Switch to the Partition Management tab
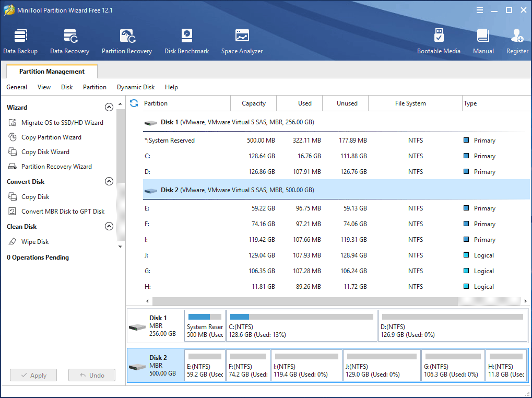 point(51,71)
